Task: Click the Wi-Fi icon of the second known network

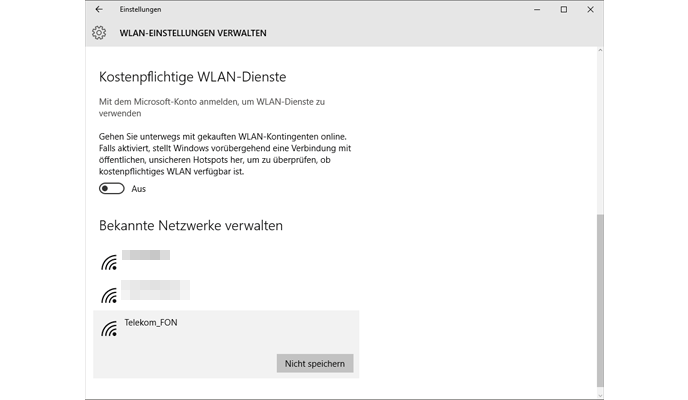Action: (x=109, y=295)
